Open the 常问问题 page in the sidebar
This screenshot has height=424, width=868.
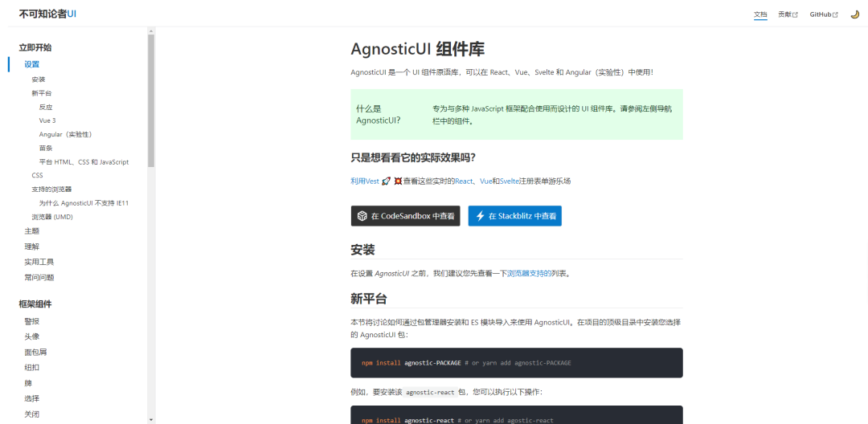point(39,278)
